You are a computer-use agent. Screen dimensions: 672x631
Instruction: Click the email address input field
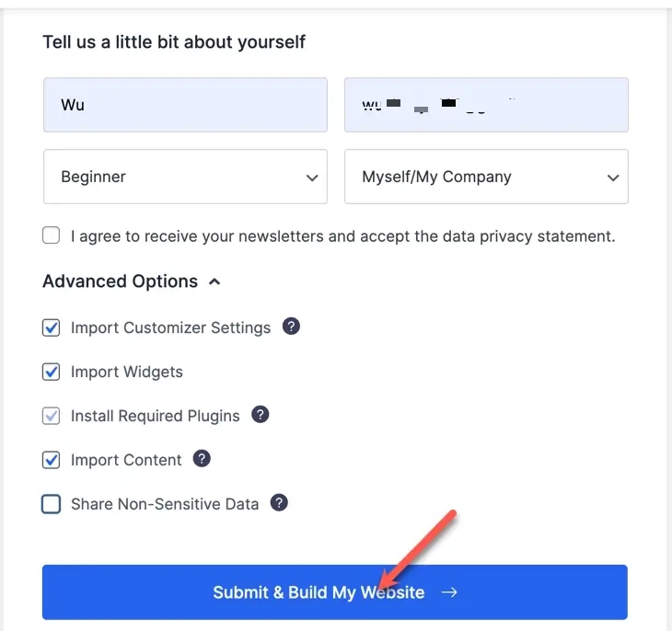tap(486, 105)
